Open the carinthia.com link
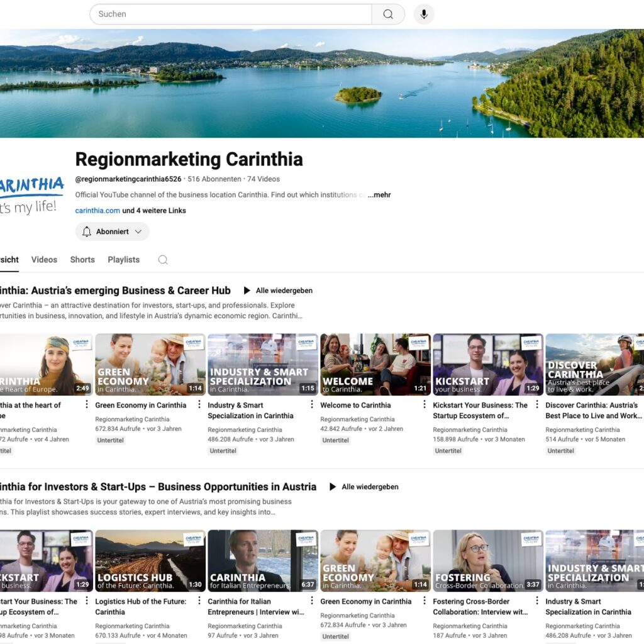This screenshot has width=644, height=644. coord(97,210)
